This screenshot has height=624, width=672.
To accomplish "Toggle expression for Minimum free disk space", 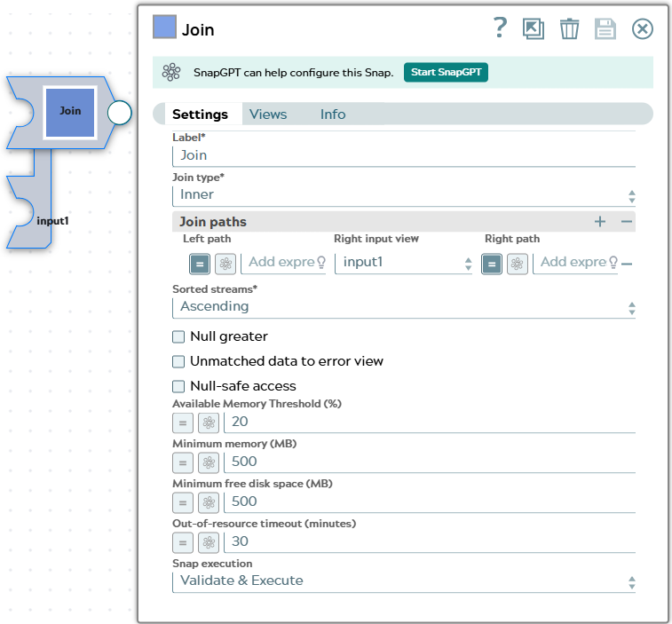I will pyautogui.click(x=183, y=502).
